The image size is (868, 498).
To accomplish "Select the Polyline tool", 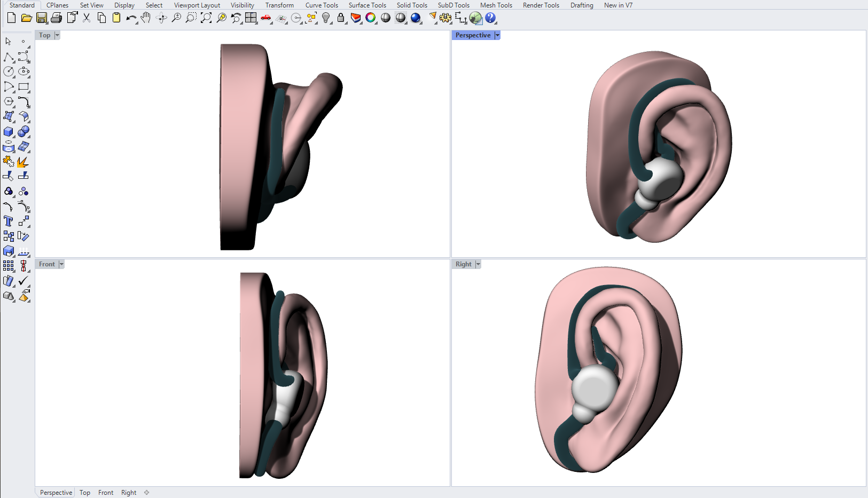I will click(x=9, y=57).
